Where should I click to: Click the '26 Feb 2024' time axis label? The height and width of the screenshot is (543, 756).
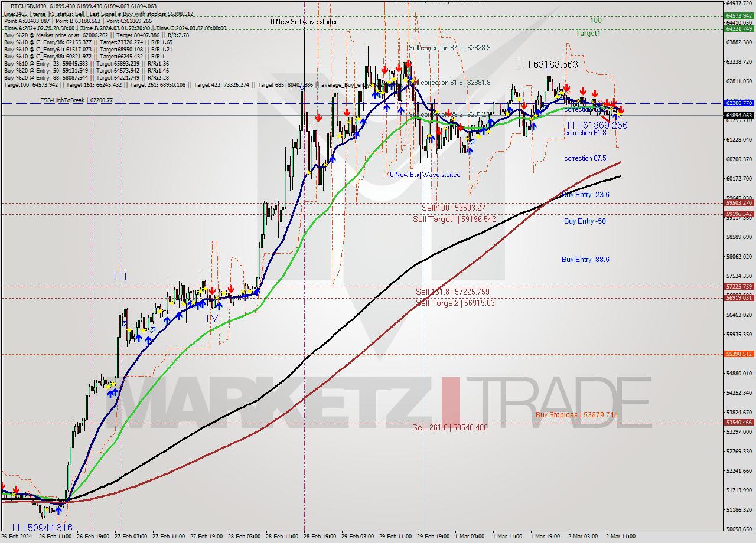point(17,537)
